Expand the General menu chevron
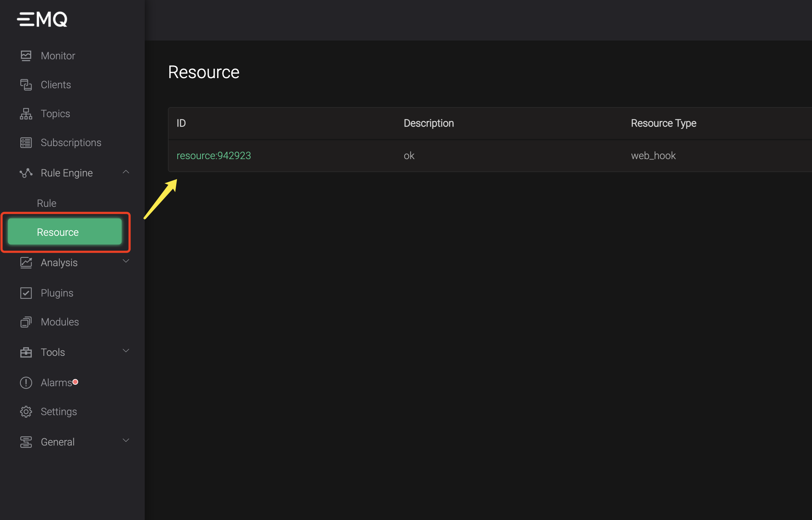Viewport: 812px width, 520px height. [126, 440]
